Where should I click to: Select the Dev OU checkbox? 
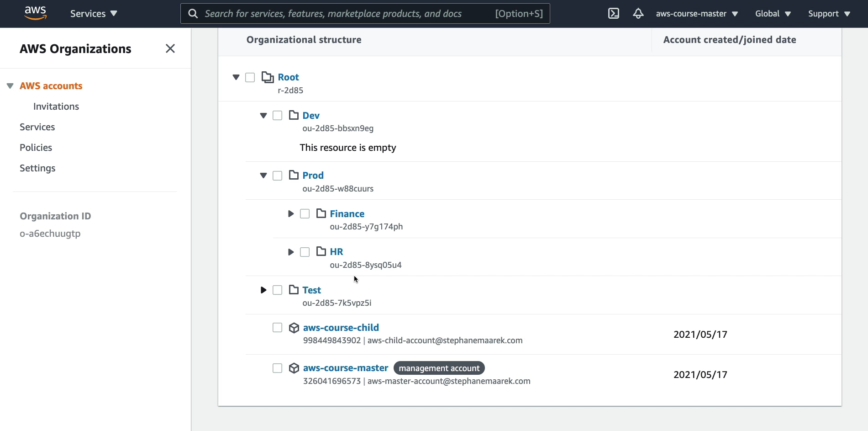coord(277,115)
